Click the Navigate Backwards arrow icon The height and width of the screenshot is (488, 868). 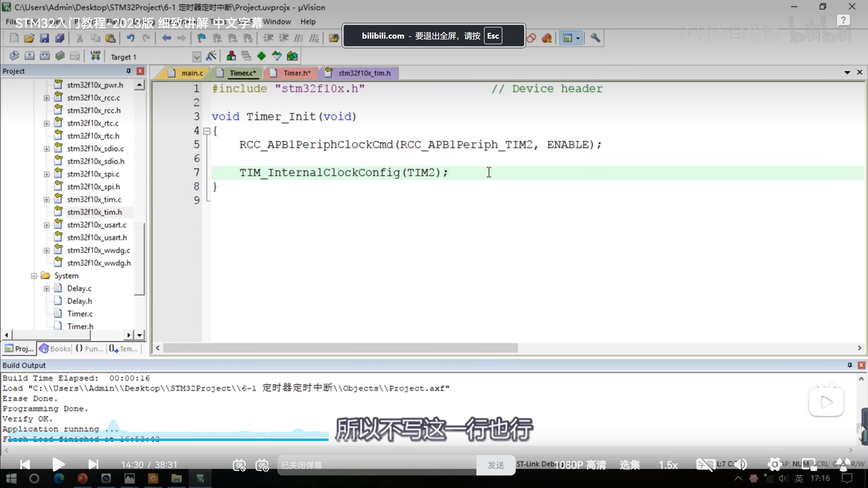(x=166, y=38)
